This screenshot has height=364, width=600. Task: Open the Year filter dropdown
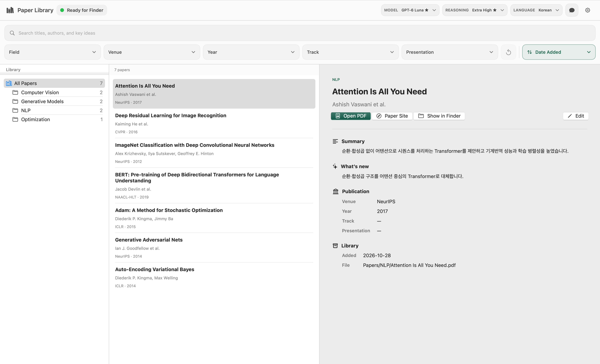tap(251, 52)
